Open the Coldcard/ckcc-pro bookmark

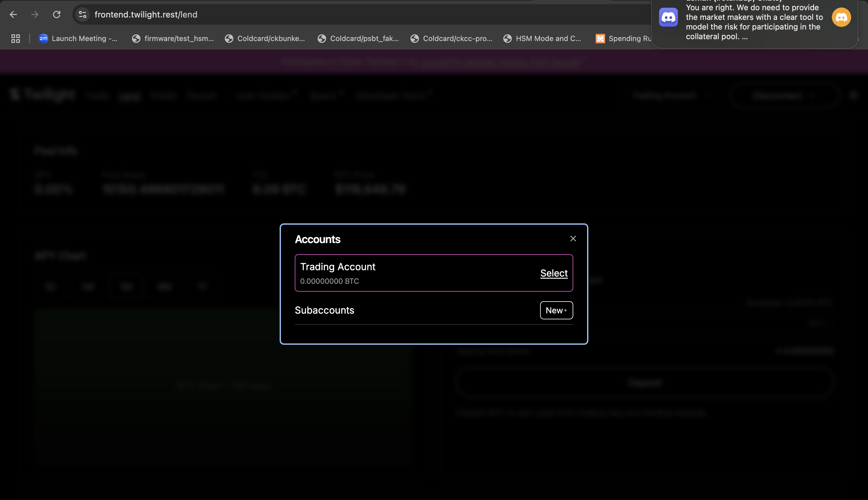[451, 39]
